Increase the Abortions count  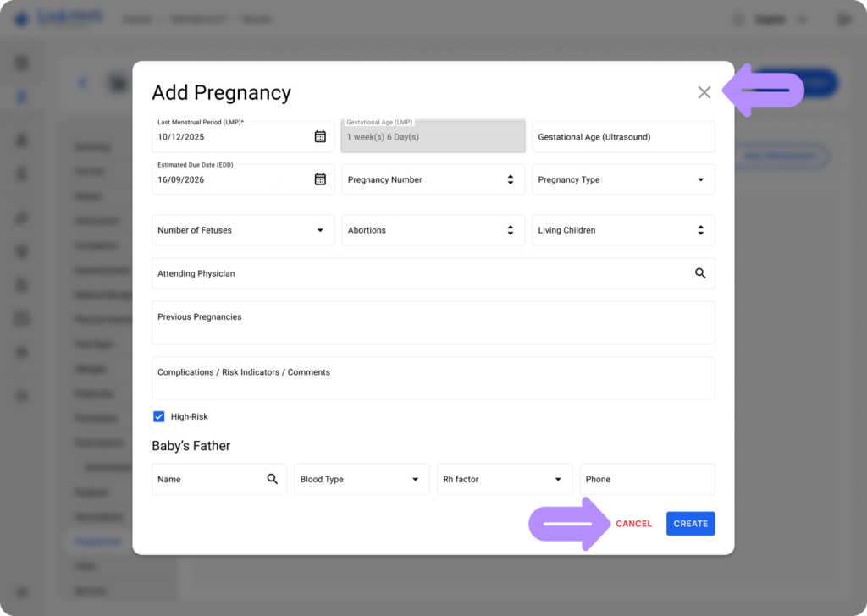click(510, 226)
